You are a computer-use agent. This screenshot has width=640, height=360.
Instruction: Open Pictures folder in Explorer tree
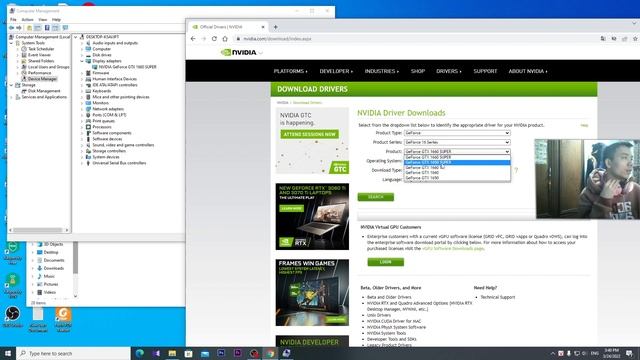[51, 284]
